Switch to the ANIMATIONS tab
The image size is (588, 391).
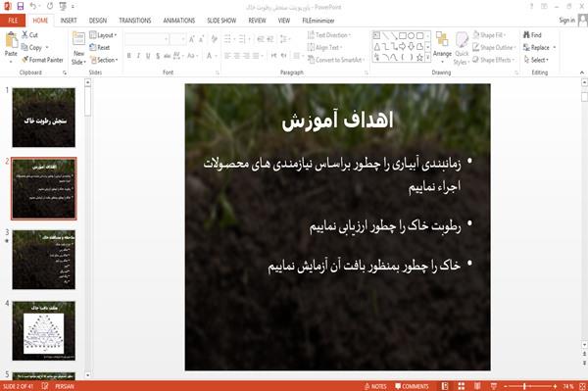point(179,21)
